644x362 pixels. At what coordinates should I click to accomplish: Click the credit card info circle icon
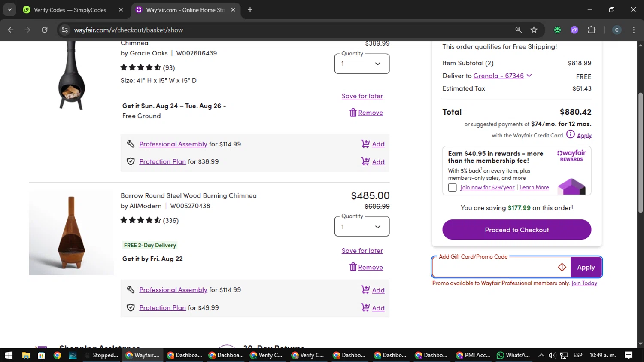(570, 134)
